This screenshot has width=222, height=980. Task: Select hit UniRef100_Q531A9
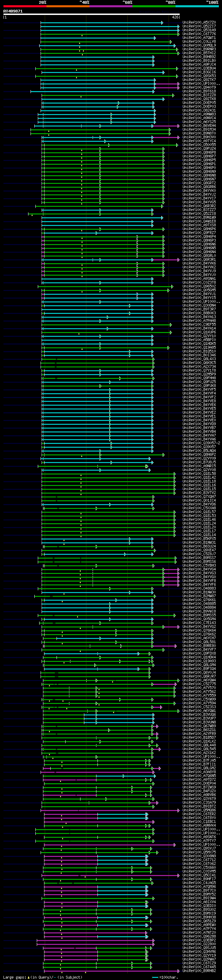(x=199, y=30)
